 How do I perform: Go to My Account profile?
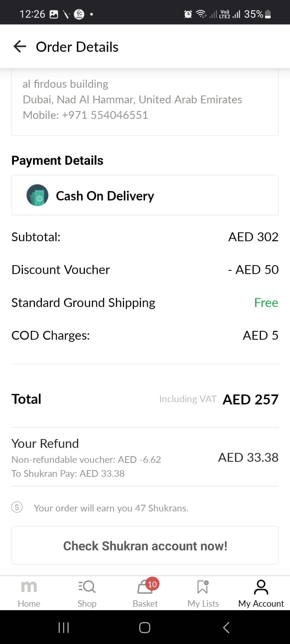point(261,593)
